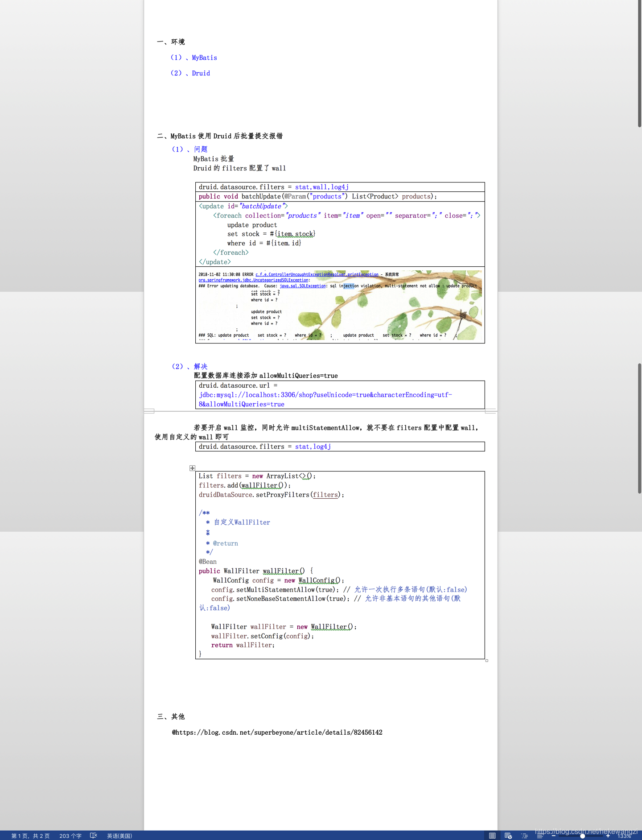
Task: Click the 'where id = #{item.id}' line
Action: pos(264,243)
